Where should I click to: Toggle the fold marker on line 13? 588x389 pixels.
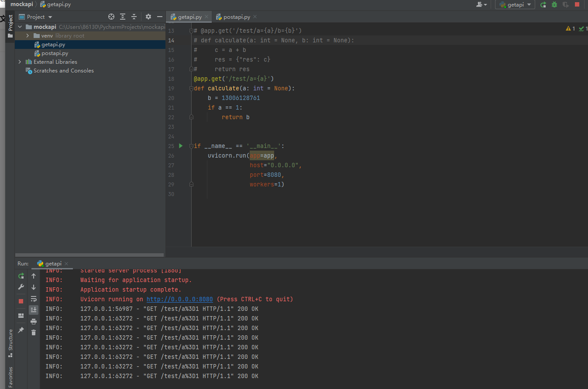pyautogui.click(x=191, y=31)
